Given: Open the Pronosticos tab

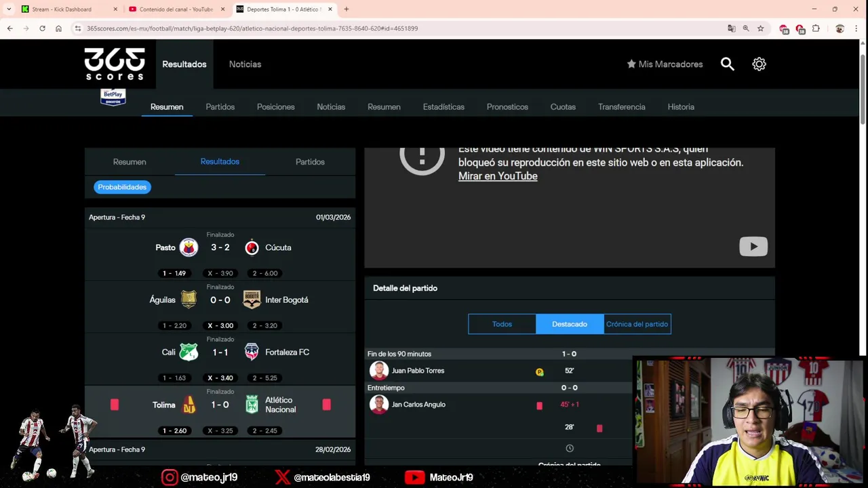Looking at the screenshot, I should coord(507,106).
